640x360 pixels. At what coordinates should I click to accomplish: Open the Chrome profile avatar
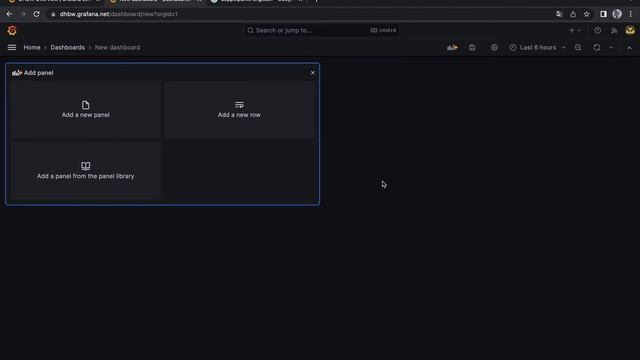point(617,14)
